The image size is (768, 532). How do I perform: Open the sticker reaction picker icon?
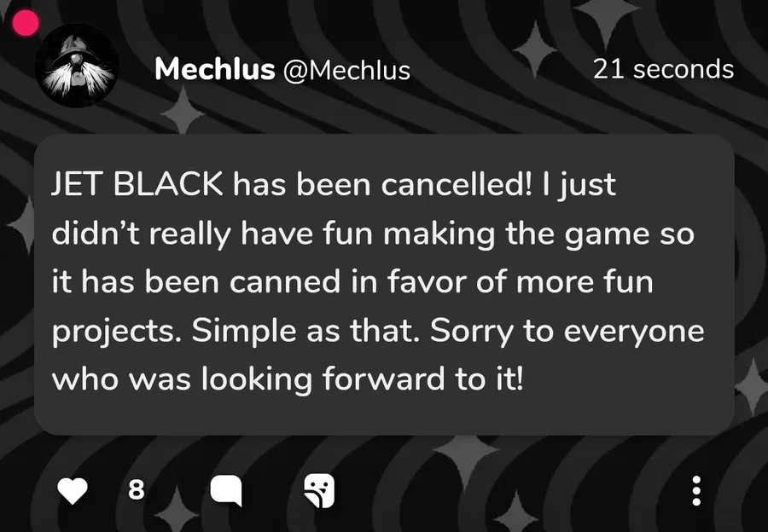tap(319, 490)
